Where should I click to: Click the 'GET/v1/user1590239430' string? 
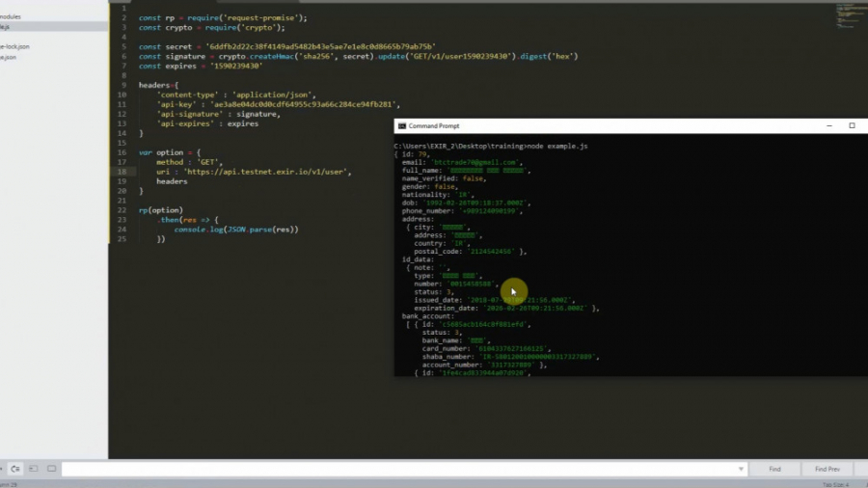coord(459,57)
